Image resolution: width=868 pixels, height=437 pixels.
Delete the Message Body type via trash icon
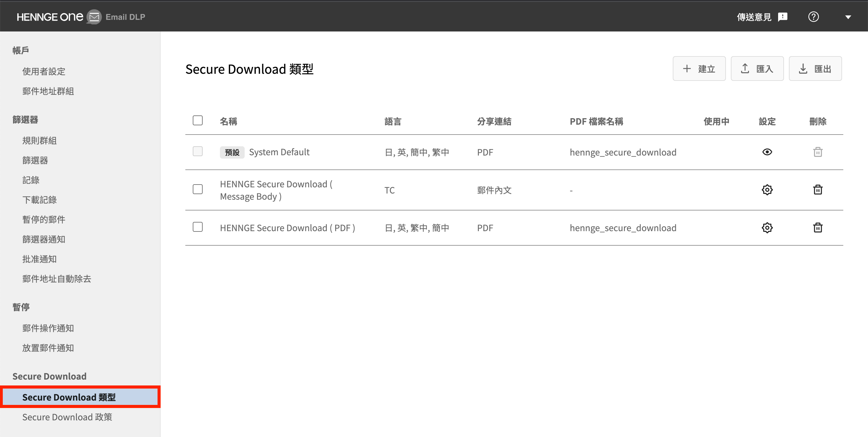818,190
